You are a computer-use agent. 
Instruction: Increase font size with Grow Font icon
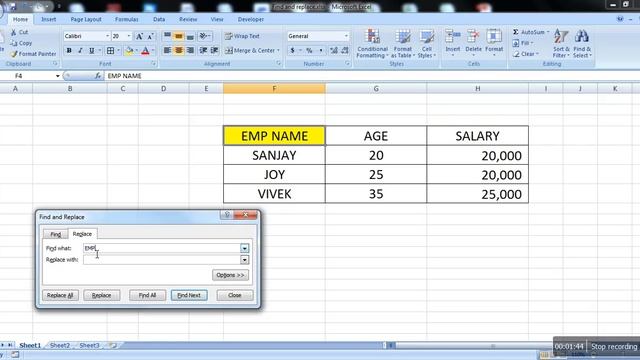click(x=139, y=36)
